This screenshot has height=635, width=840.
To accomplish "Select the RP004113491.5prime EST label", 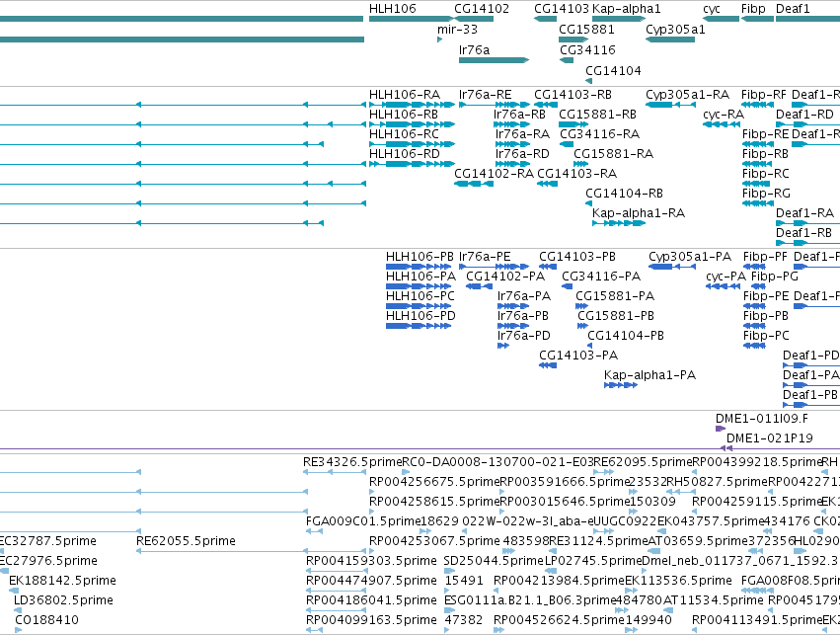I will pos(757,620).
